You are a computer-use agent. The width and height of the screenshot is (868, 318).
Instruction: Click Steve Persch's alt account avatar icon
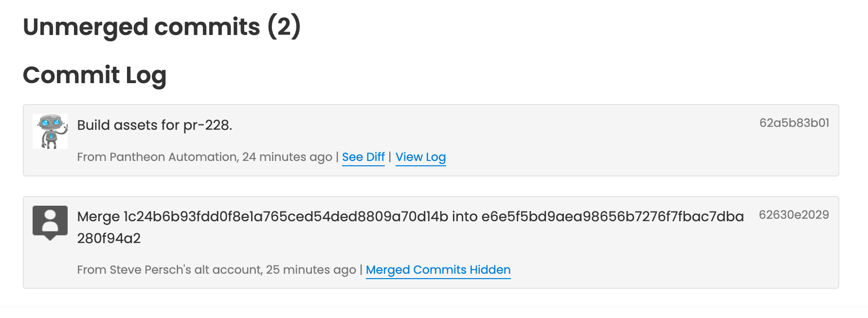(x=50, y=221)
